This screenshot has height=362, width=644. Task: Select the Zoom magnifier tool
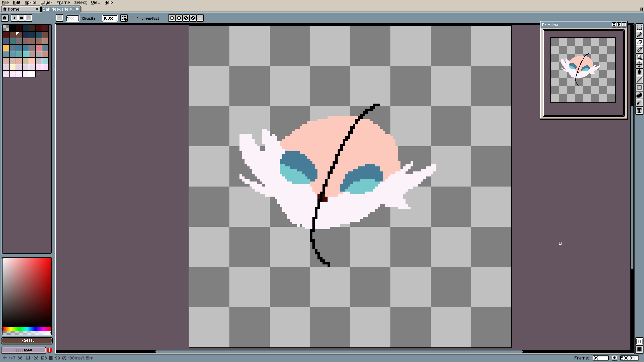click(x=639, y=57)
